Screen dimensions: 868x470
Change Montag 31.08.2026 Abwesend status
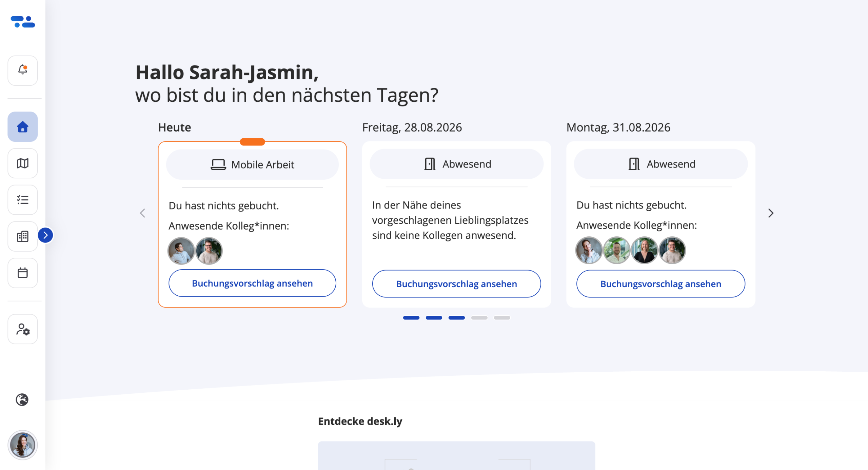point(660,164)
